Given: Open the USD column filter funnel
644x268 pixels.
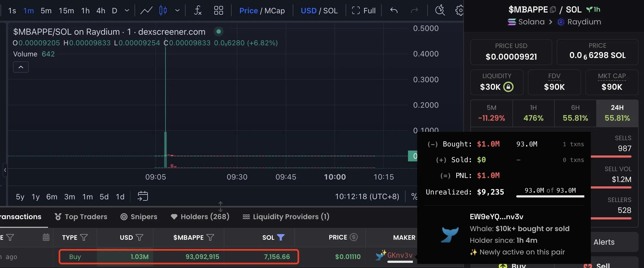Looking at the screenshot, I should (x=140, y=237).
